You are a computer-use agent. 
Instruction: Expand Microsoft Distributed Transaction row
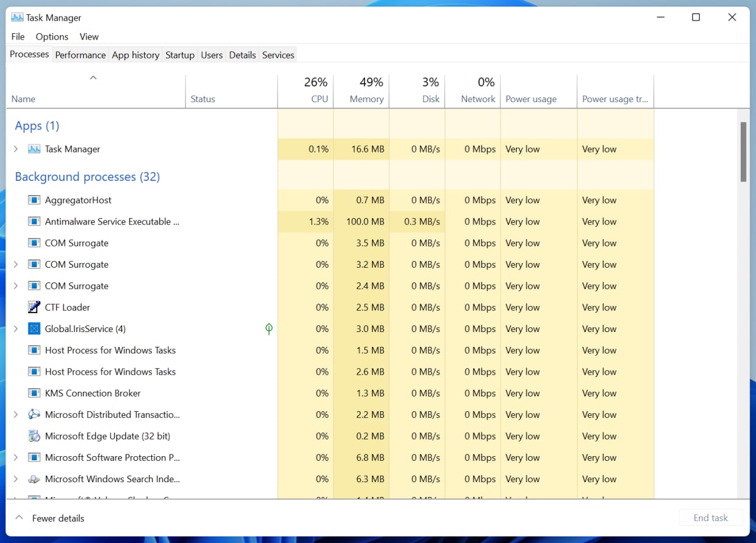(16, 415)
